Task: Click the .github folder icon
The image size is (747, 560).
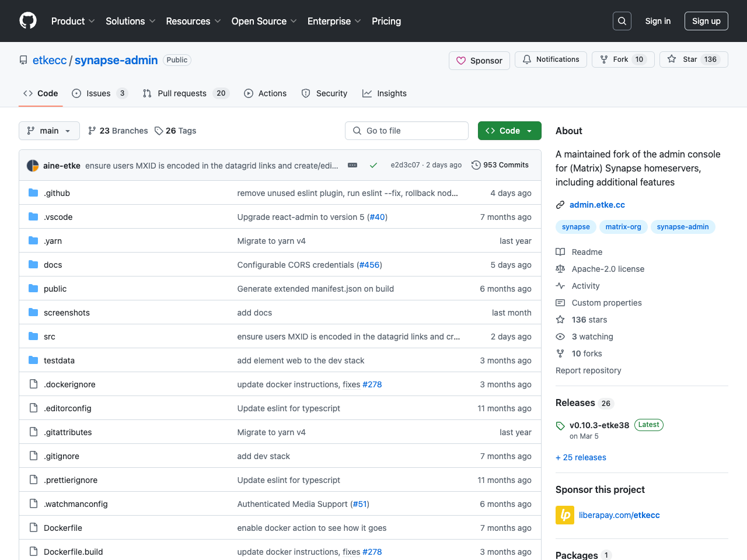Action: tap(33, 192)
